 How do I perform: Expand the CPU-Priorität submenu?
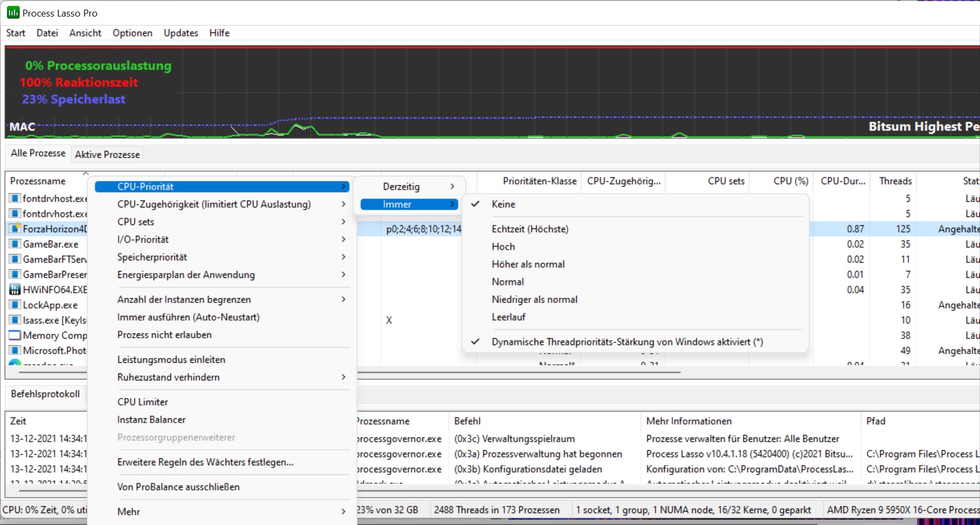222,187
